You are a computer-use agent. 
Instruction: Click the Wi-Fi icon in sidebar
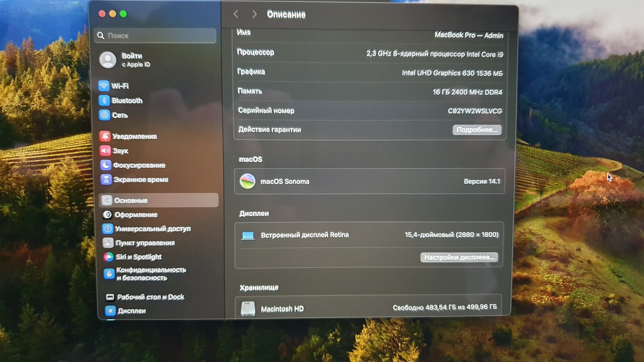[x=104, y=86]
